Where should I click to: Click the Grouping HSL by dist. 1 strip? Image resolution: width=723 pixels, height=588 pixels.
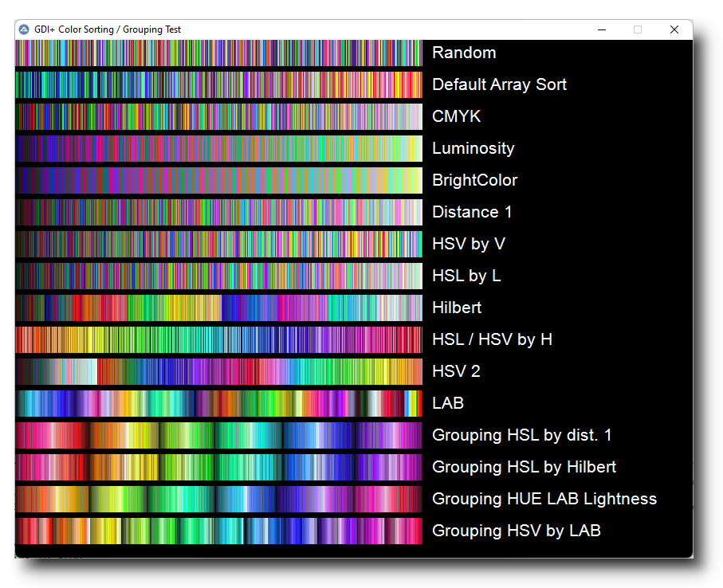tap(218, 436)
